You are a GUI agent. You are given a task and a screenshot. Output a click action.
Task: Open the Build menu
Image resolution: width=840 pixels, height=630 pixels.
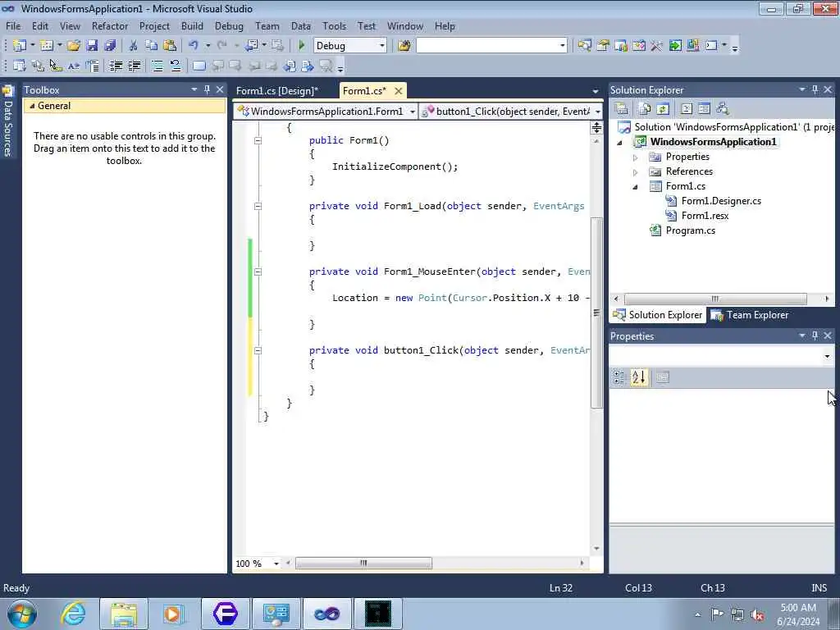tap(192, 25)
